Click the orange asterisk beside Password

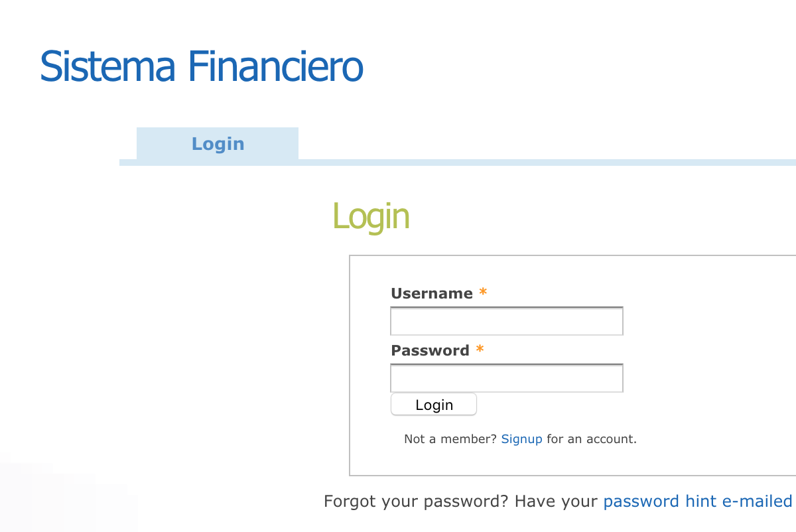click(x=480, y=350)
